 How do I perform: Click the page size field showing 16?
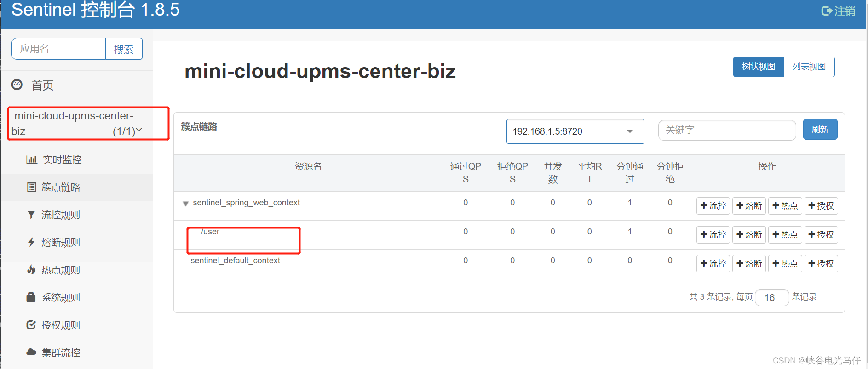[772, 297]
